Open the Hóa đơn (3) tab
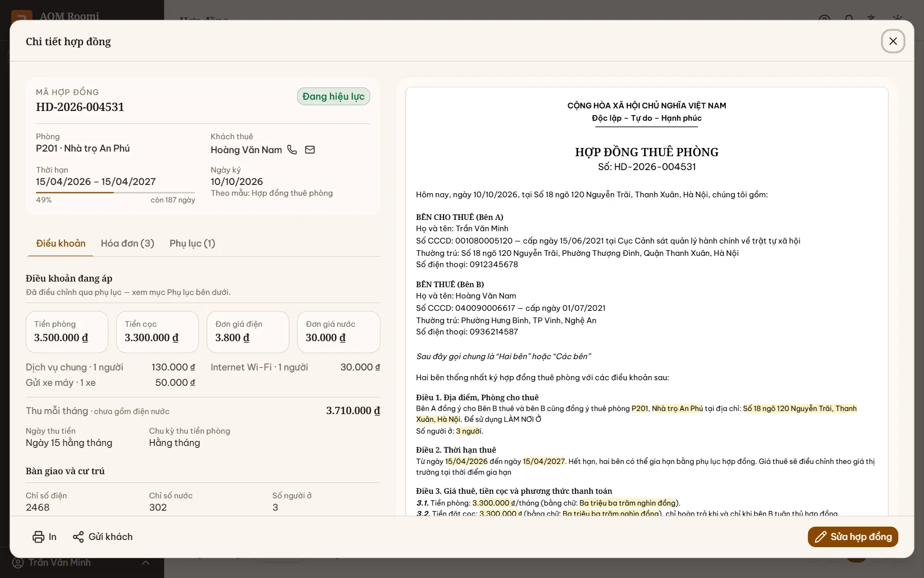Viewport: 924px width, 578px height. tap(127, 244)
